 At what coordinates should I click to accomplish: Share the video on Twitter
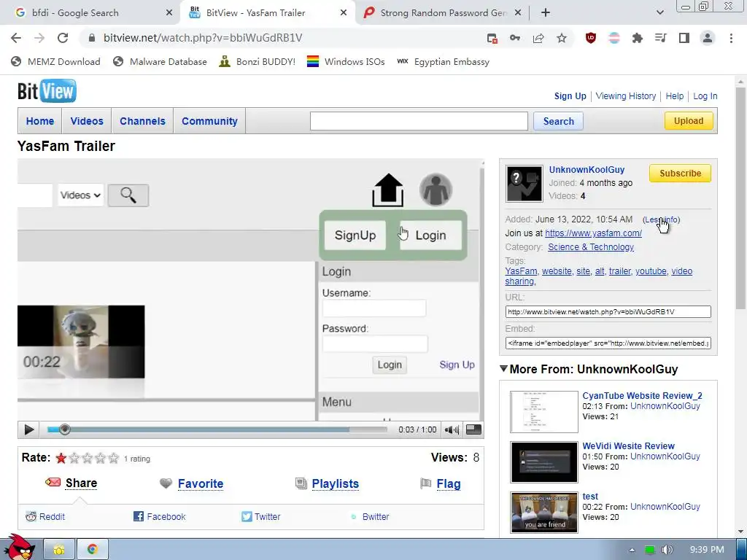[261, 517]
